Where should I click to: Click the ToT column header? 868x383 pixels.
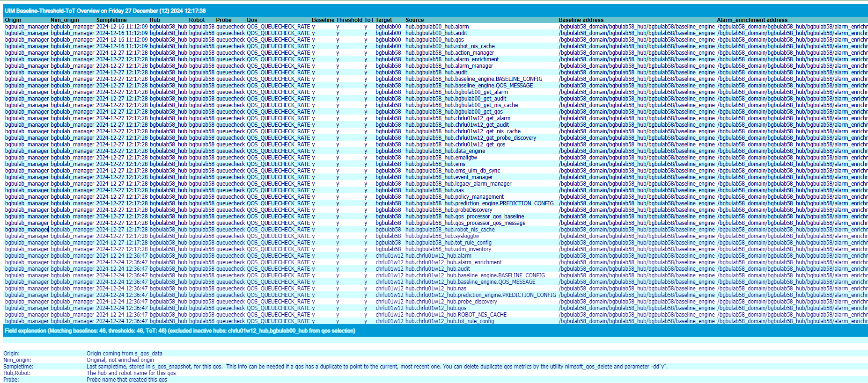tap(369, 20)
